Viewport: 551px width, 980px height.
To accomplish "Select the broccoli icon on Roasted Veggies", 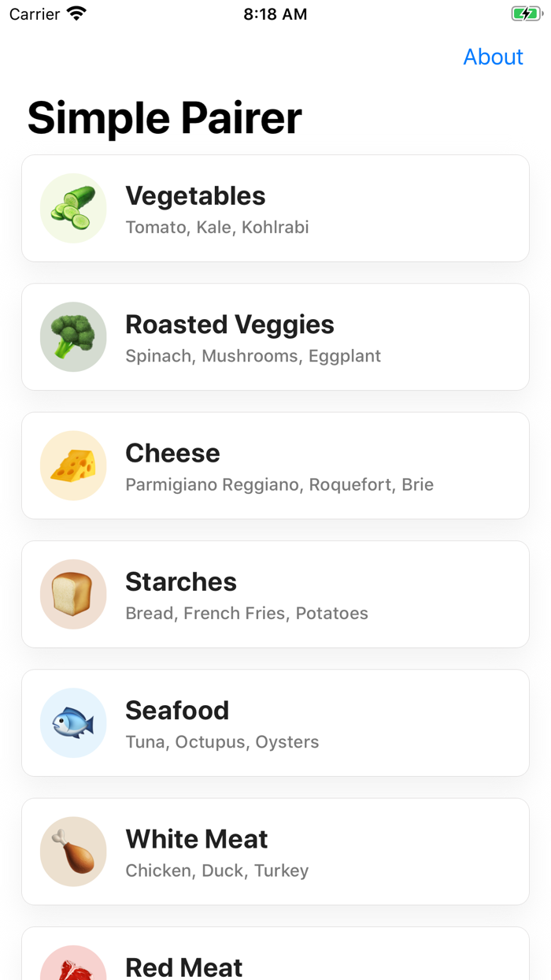I will click(73, 336).
